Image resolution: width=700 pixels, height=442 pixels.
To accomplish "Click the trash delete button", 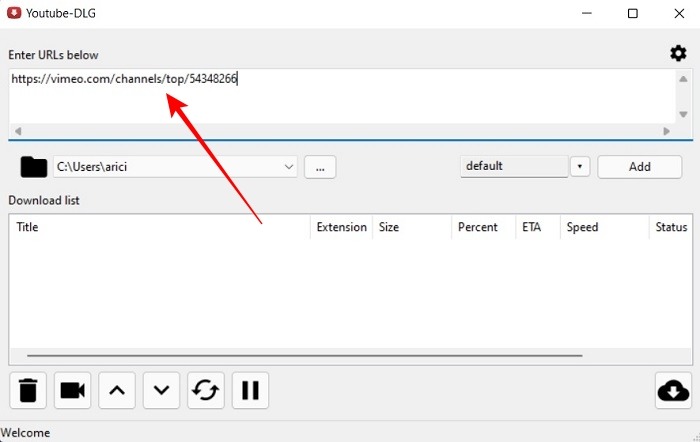I will [28, 390].
